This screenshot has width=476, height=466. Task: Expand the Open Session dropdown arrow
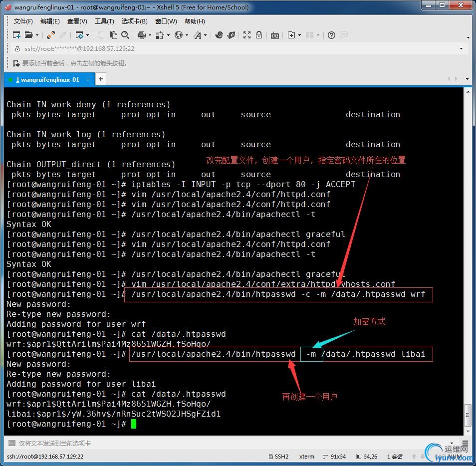coord(37,35)
